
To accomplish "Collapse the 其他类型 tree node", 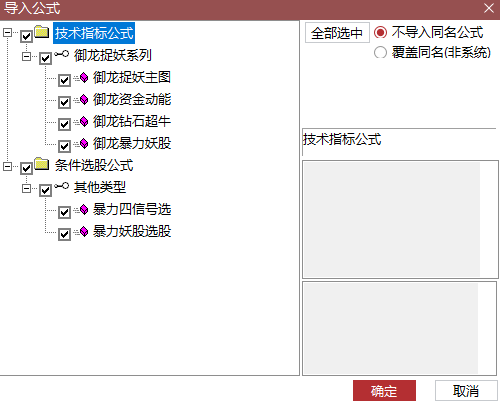I will click(26, 188).
